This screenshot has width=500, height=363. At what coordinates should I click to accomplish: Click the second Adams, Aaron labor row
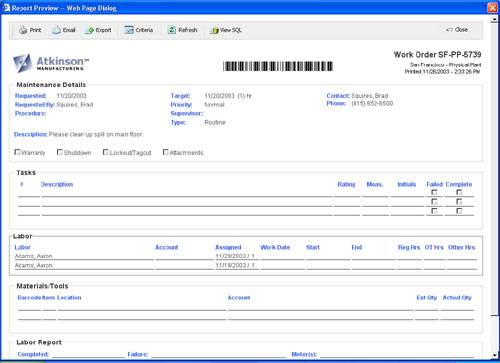[246, 265]
